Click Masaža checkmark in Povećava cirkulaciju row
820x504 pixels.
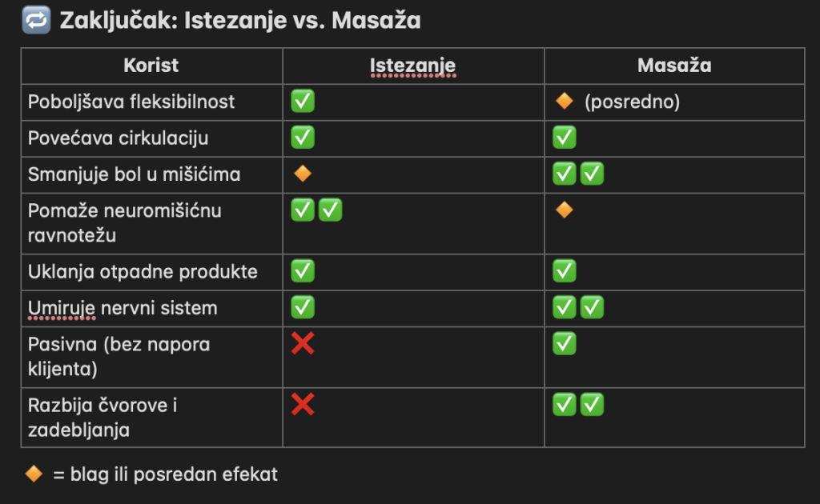coord(565,138)
